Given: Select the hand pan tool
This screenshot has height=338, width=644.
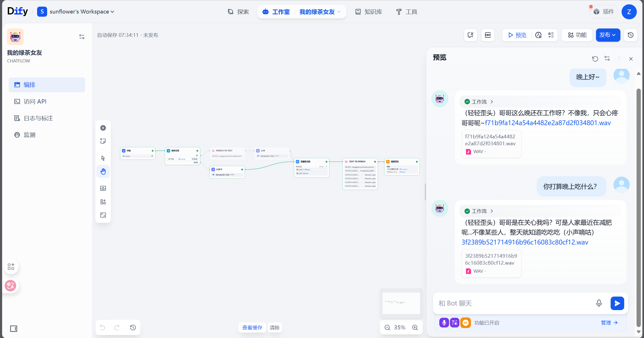Looking at the screenshot, I should (103, 172).
